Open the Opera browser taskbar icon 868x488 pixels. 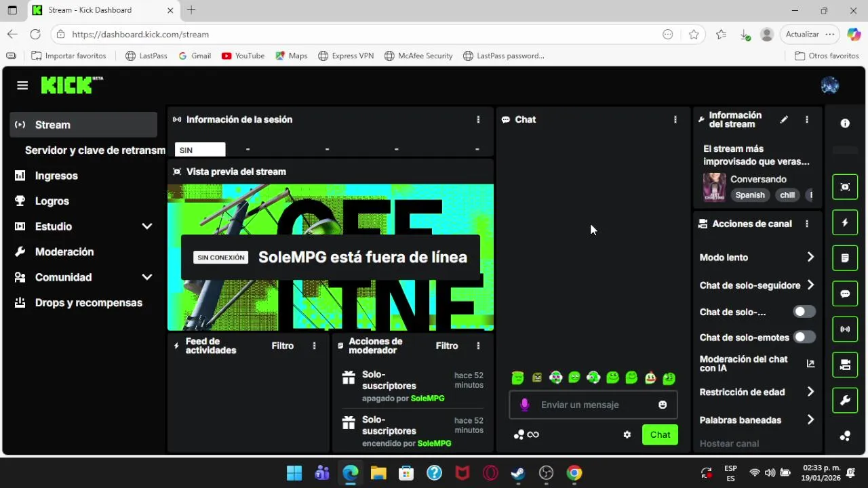[x=490, y=473]
